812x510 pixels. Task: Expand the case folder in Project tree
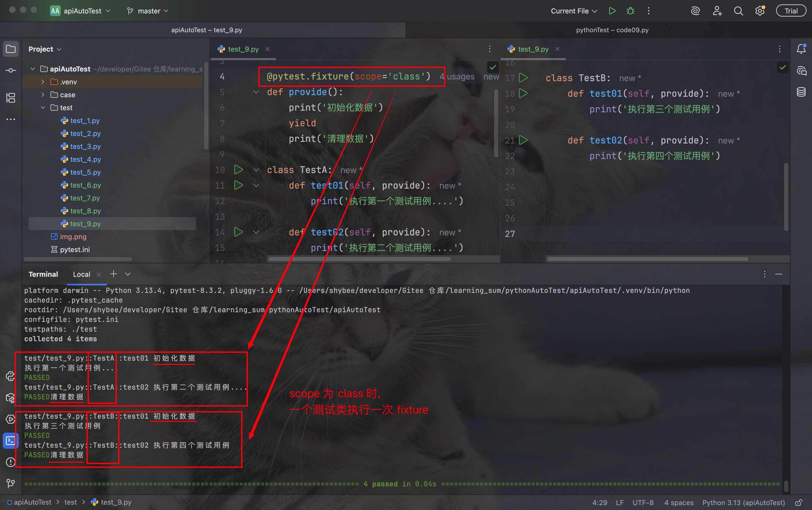(x=43, y=95)
